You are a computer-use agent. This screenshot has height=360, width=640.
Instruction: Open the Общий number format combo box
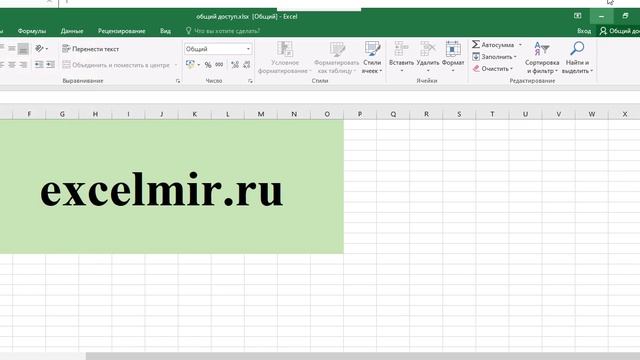click(x=218, y=49)
